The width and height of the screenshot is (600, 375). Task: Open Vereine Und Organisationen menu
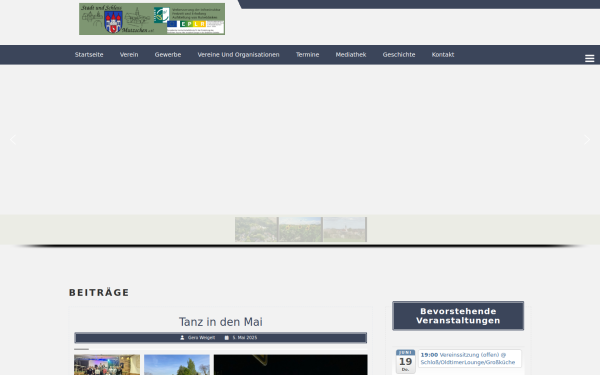coord(238,55)
